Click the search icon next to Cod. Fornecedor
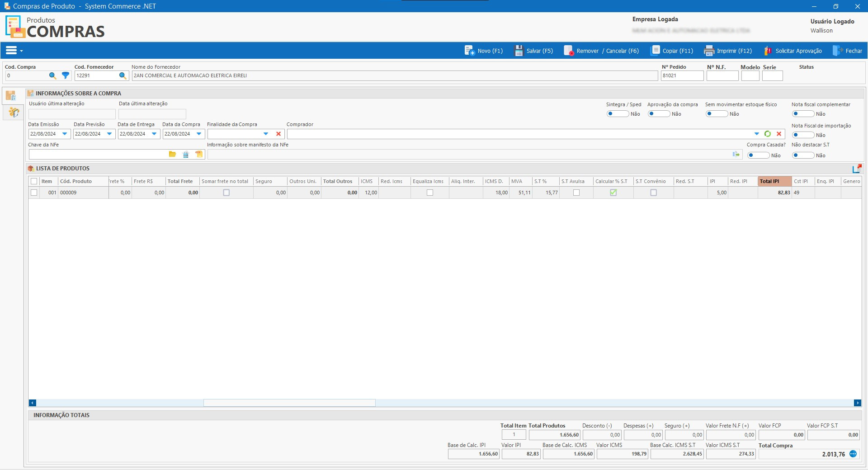The height and width of the screenshot is (470, 868). [123, 76]
